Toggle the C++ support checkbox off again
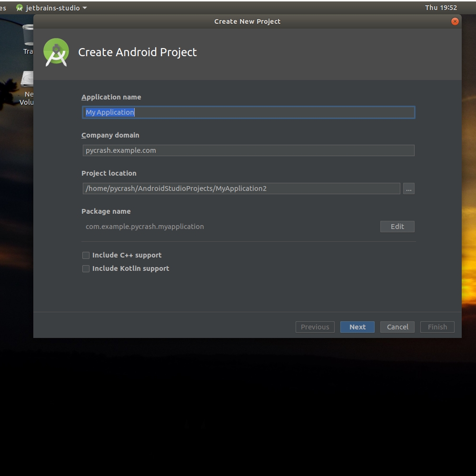476x476 pixels. tap(86, 255)
